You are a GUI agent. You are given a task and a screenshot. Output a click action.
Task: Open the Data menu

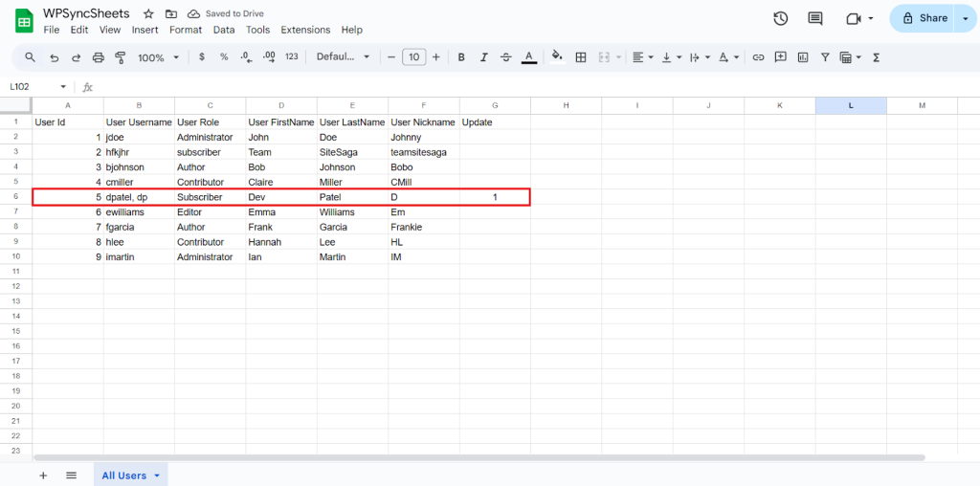tap(224, 30)
